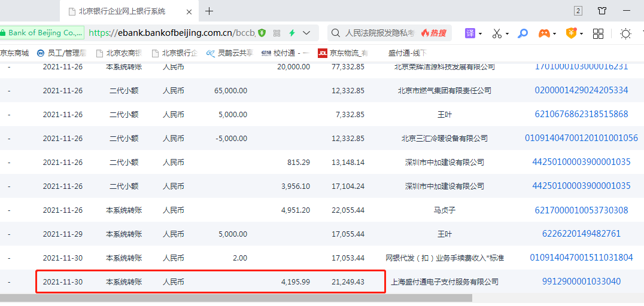Select the 北京银行企业网上银行系统 tab
Image resolution: width=644 pixels, height=306 pixels.
tap(123, 11)
